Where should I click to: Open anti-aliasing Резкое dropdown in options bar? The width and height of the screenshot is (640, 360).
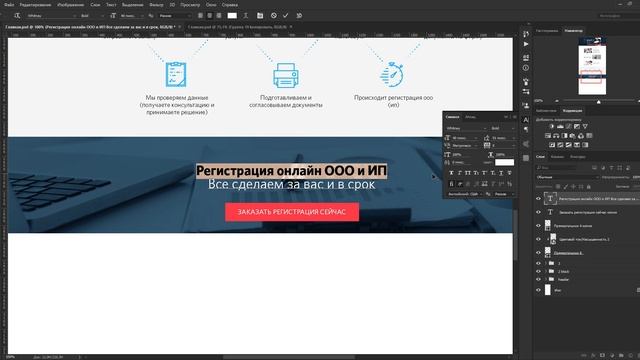tap(175, 16)
